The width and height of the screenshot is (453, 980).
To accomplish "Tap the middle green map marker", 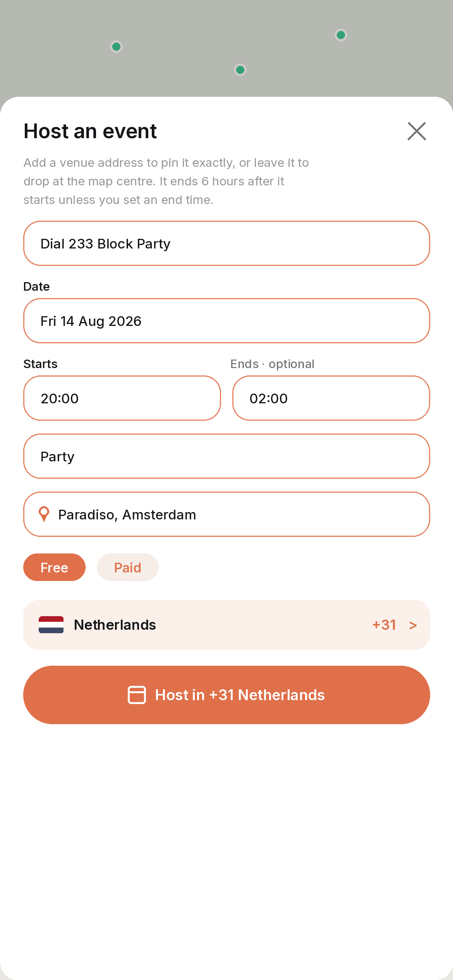I will tap(240, 70).
